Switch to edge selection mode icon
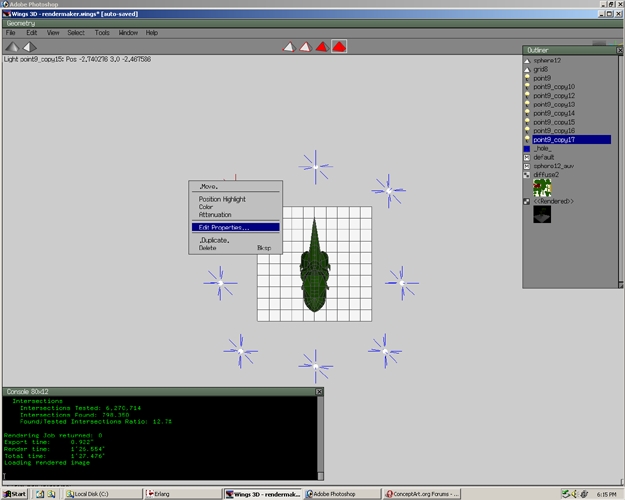Screen dimensions: 625x500 point(306,47)
